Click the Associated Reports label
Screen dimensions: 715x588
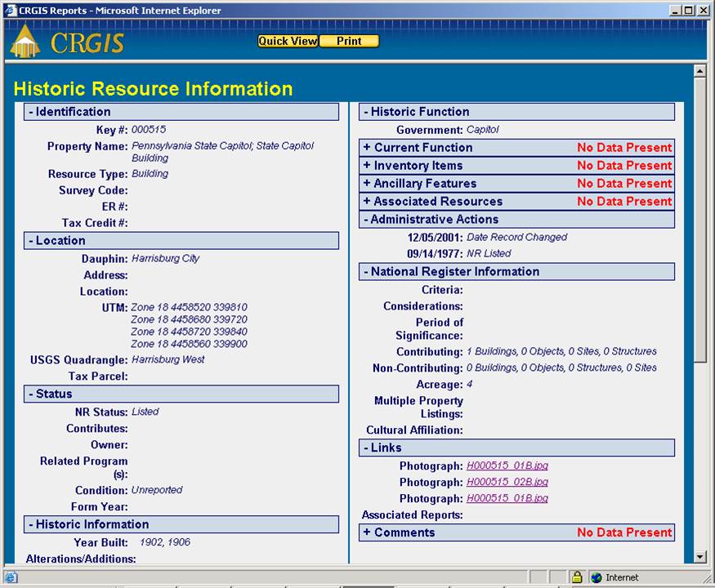412,515
